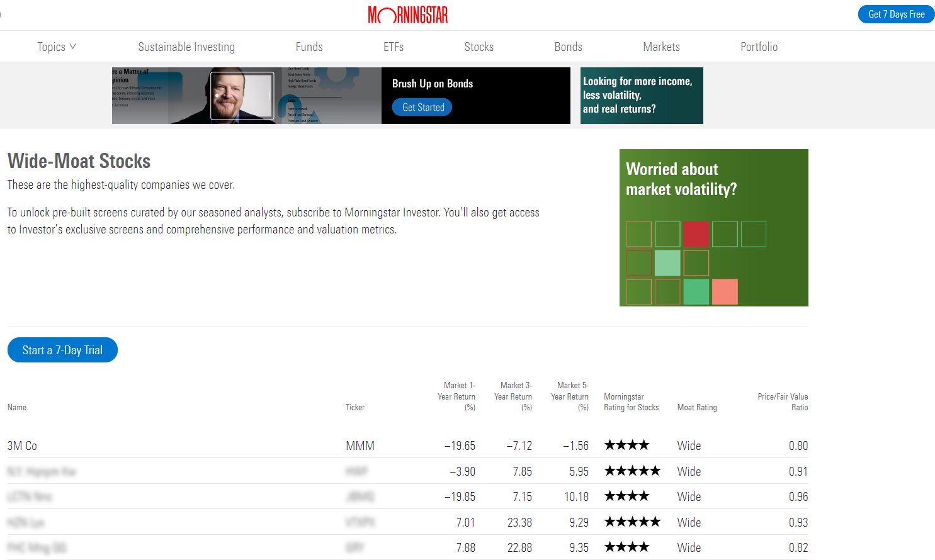This screenshot has width=935, height=560.
Task: Visit the Portfolio page
Action: point(759,47)
